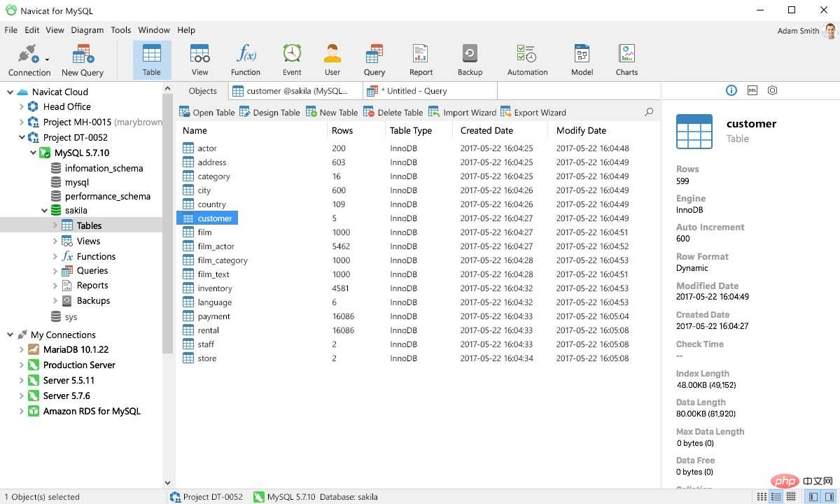The width and height of the screenshot is (840, 504).
Task: Collapse the sakila database node
Action: [44, 210]
